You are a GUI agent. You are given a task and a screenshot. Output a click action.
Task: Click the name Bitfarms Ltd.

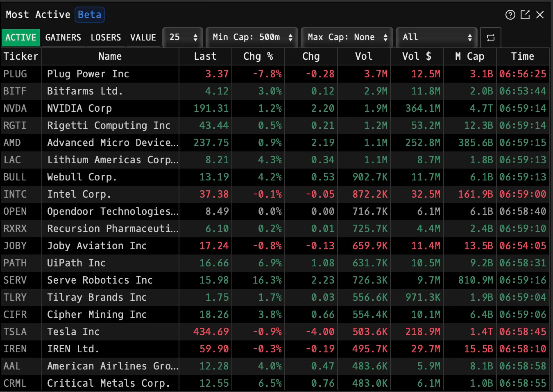85,91
